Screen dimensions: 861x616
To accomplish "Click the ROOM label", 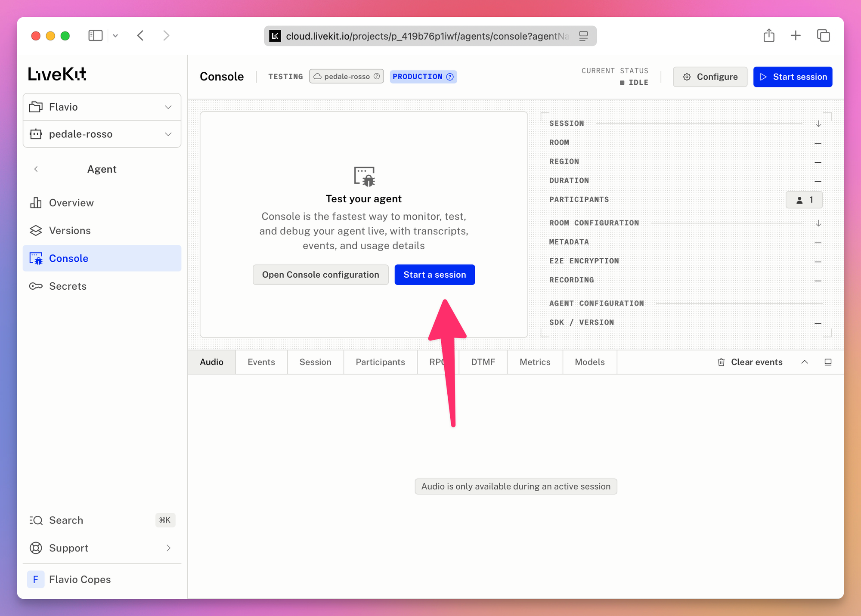I will [x=559, y=142].
